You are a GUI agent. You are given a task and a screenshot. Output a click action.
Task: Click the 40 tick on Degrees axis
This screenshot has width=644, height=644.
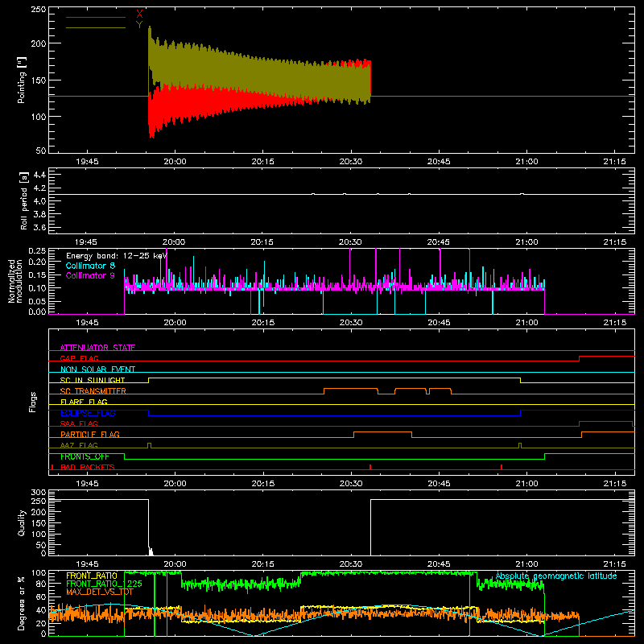[x=41, y=610]
